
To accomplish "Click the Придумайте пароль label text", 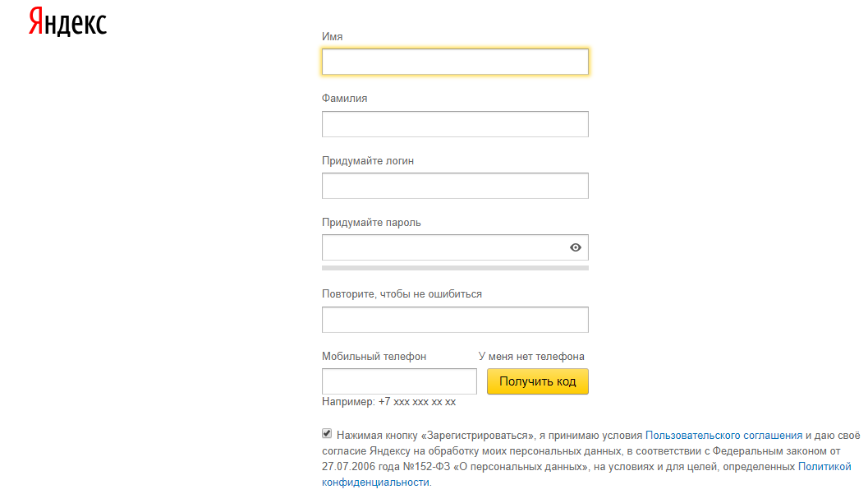I will pyautogui.click(x=371, y=223).
